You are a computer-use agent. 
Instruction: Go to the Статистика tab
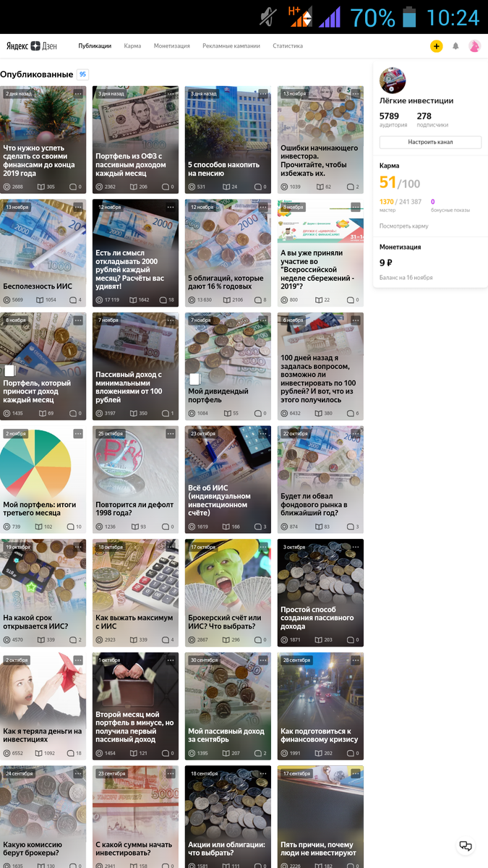click(x=288, y=46)
